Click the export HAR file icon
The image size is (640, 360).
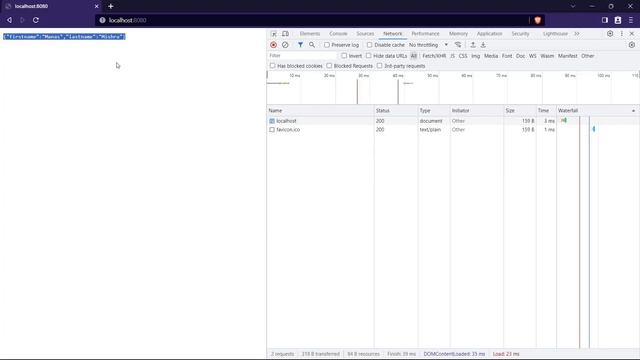point(483,45)
